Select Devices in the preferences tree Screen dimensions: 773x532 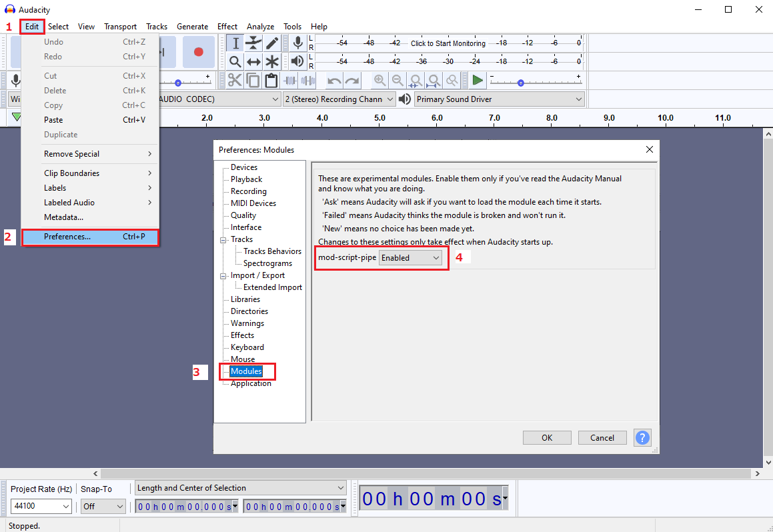click(244, 167)
